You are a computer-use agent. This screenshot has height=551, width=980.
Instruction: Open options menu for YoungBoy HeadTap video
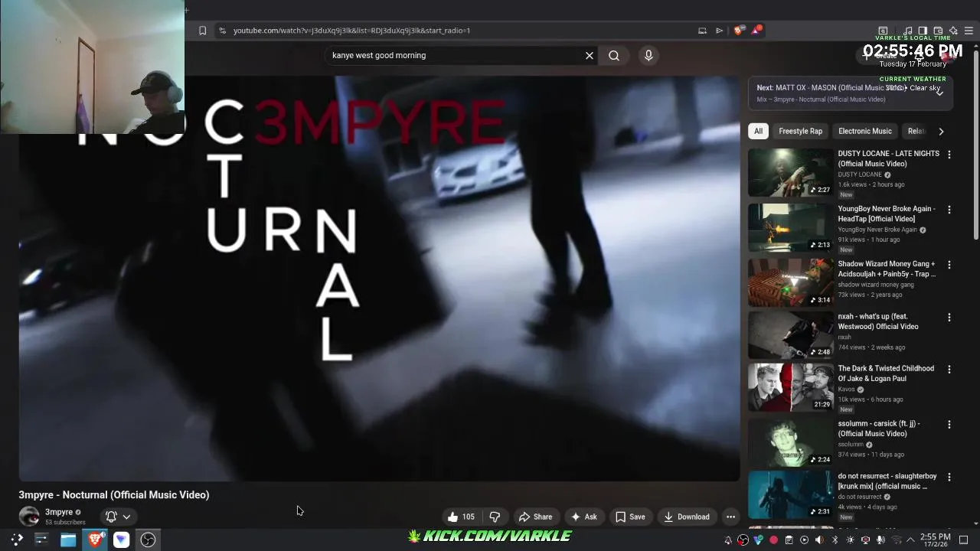click(949, 210)
